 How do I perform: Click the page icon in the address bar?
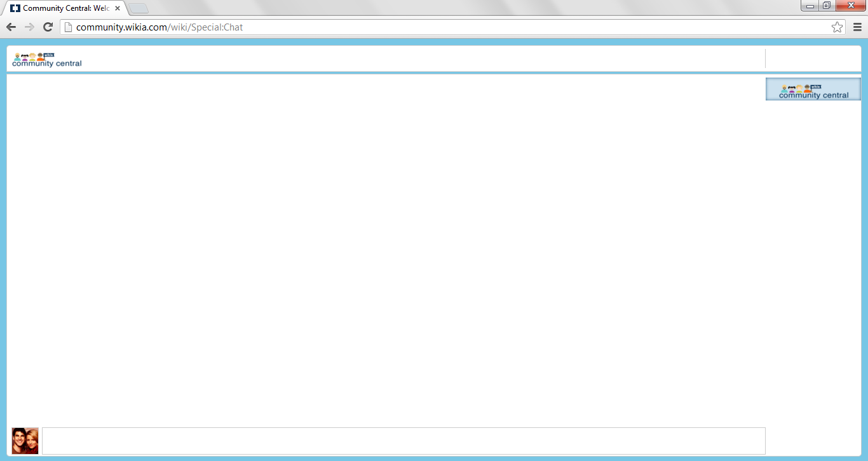coord(69,27)
